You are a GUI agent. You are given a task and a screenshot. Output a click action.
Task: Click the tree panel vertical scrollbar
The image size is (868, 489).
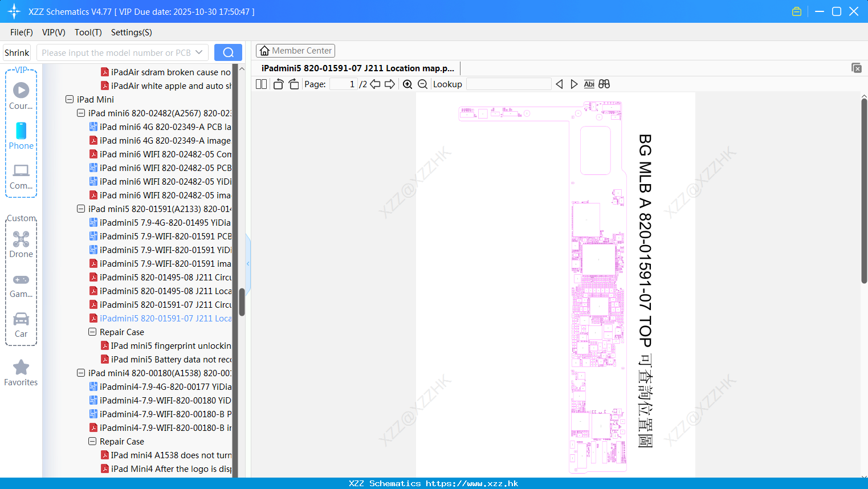coord(242,302)
